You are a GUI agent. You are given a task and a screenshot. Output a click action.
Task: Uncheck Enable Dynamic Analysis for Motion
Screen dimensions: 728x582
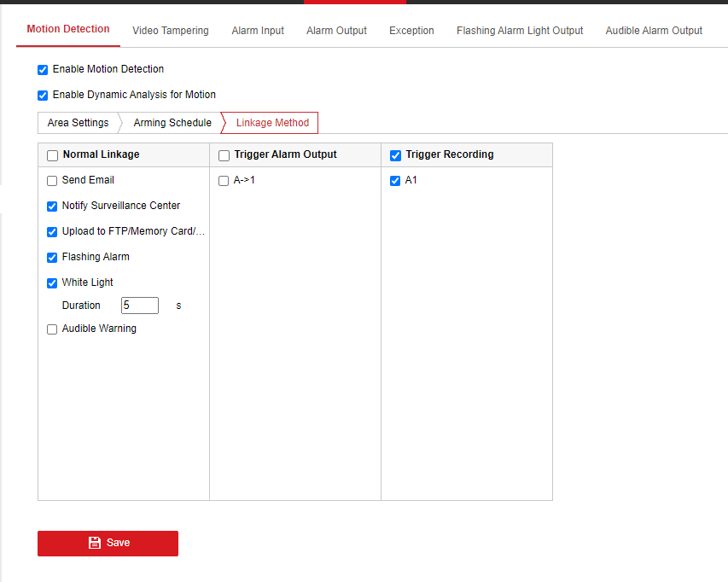[x=43, y=96]
